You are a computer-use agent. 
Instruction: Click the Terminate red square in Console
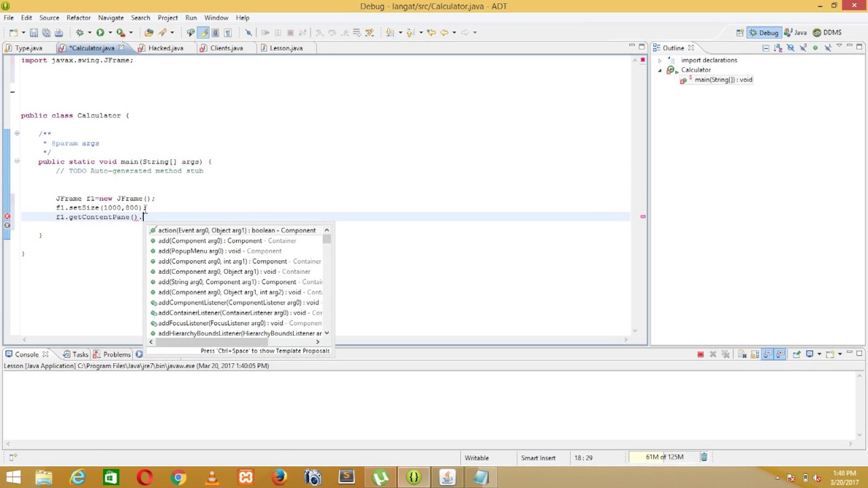(701, 354)
